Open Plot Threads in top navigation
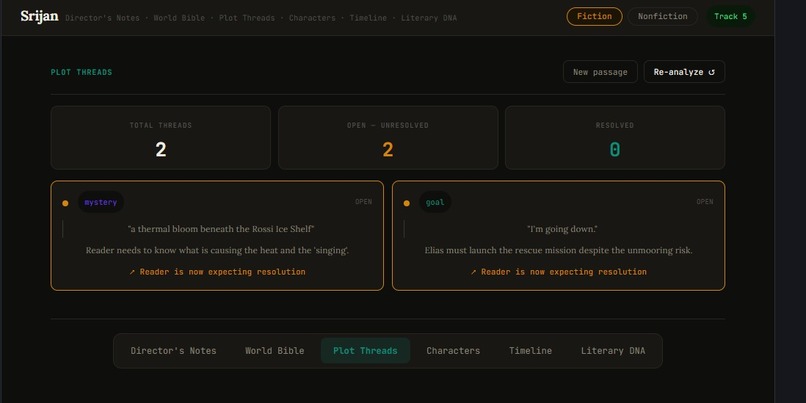Image resolution: width=806 pixels, height=403 pixels. coord(247,18)
